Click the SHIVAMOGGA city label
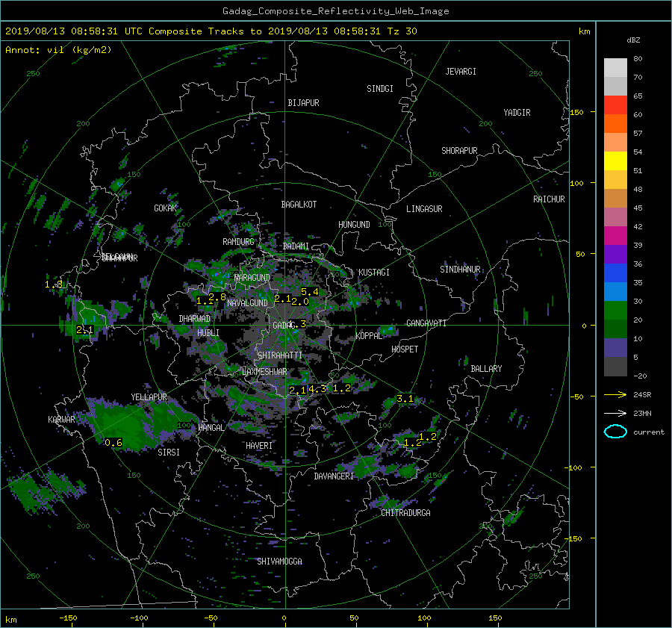 pos(279,562)
